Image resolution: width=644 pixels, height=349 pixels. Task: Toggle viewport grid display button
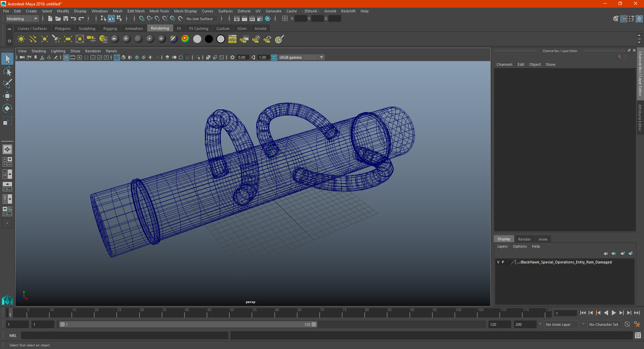(66, 57)
